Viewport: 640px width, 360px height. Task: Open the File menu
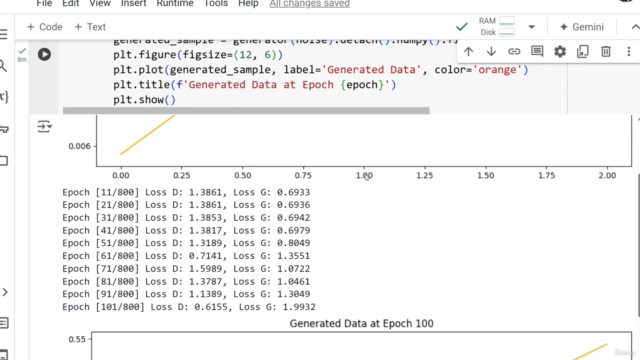44,4
